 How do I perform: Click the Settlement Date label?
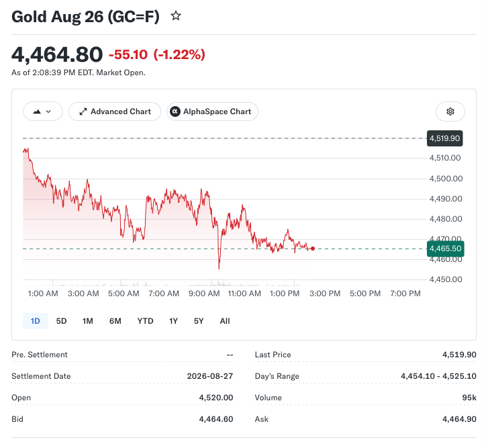[x=41, y=376]
